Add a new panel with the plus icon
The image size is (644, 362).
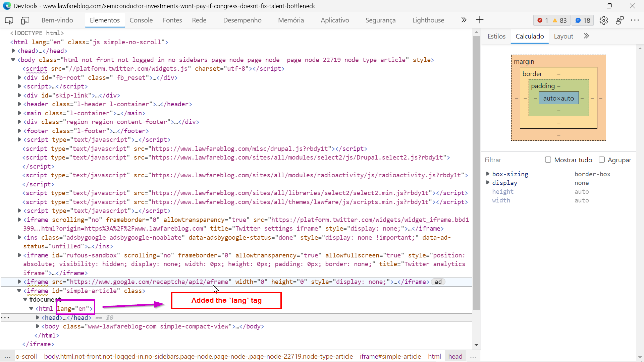click(480, 20)
